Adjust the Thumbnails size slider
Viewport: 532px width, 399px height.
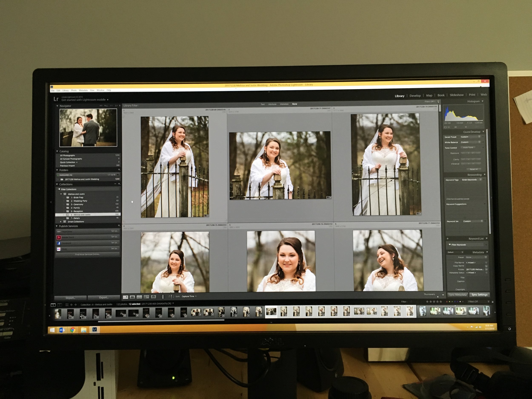(x=438, y=297)
